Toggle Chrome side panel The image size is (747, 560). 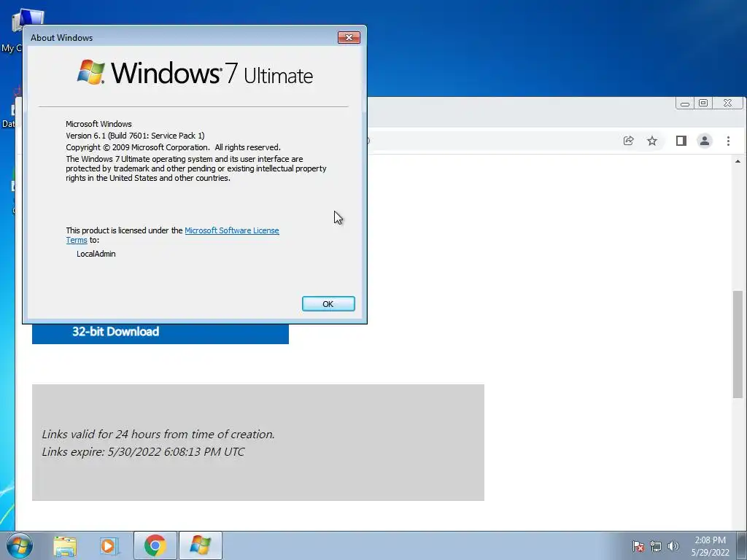(x=681, y=141)
